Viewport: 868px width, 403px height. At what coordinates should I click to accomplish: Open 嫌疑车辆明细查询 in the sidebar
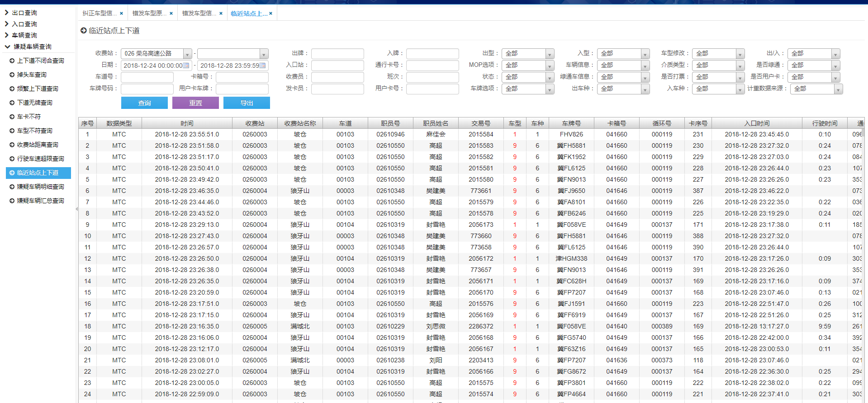pyautogui.click(x=40, y=187)
